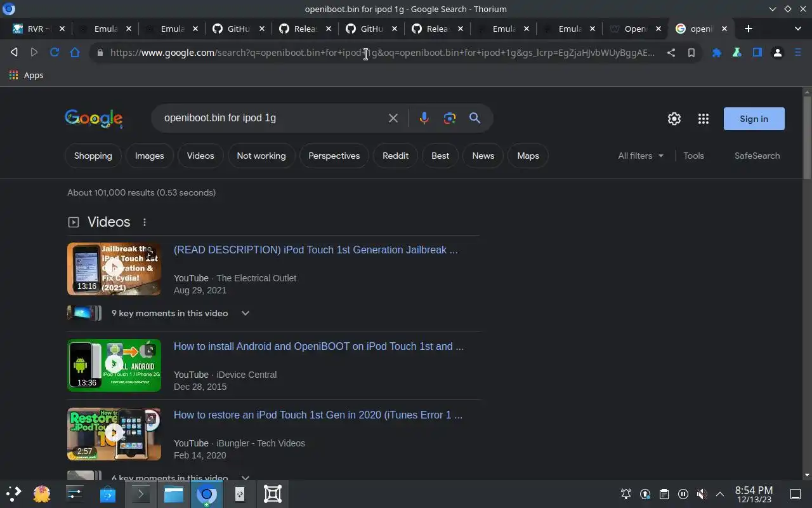Click the Google logo
The width and height of the screenshot is (812, 508).
pyautogui.click(x=94, y=119)
